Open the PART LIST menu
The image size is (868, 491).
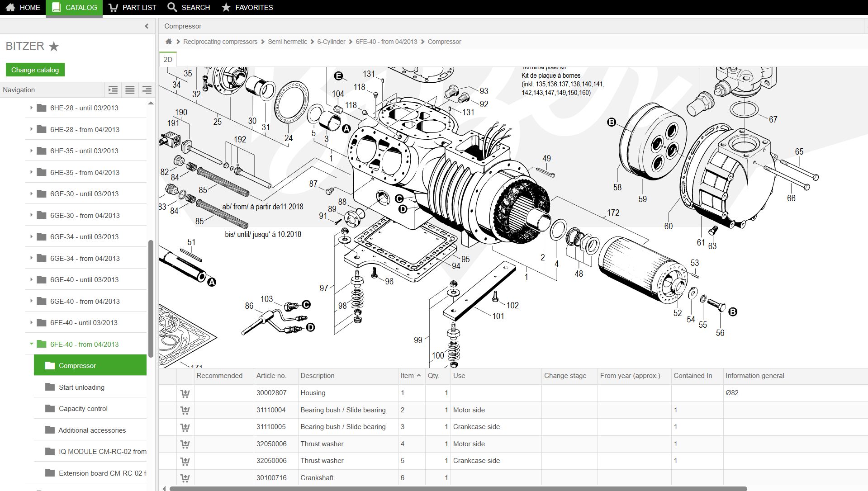(132, 8)
